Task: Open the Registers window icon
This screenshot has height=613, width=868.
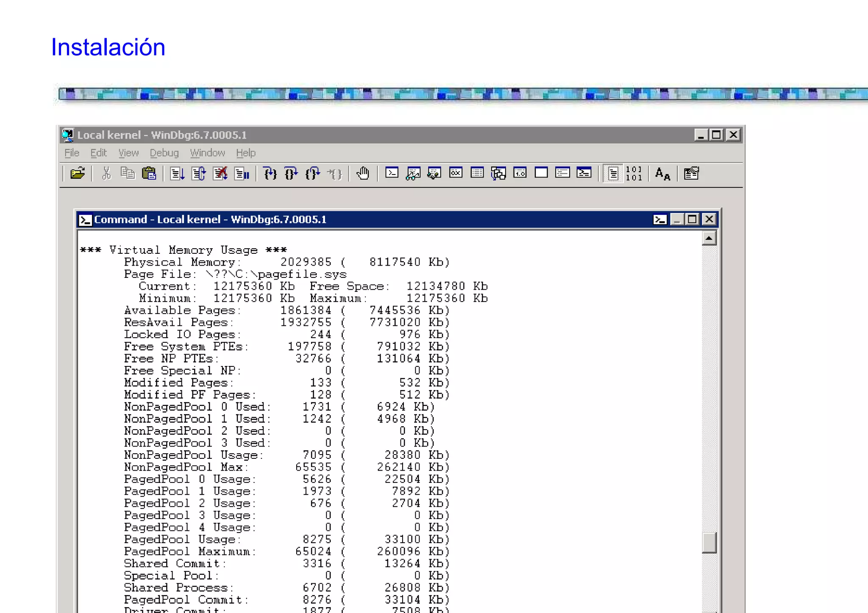Action: coord(456,173)
